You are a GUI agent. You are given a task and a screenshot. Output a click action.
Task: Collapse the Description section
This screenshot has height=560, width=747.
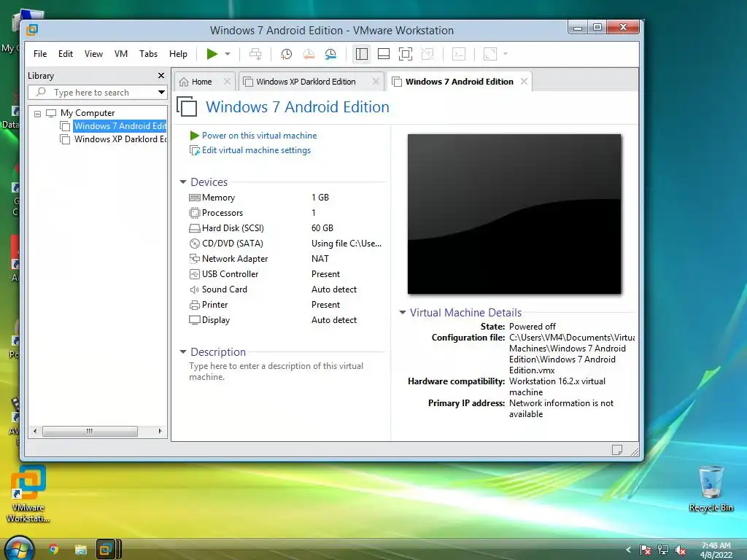point(183,352)
